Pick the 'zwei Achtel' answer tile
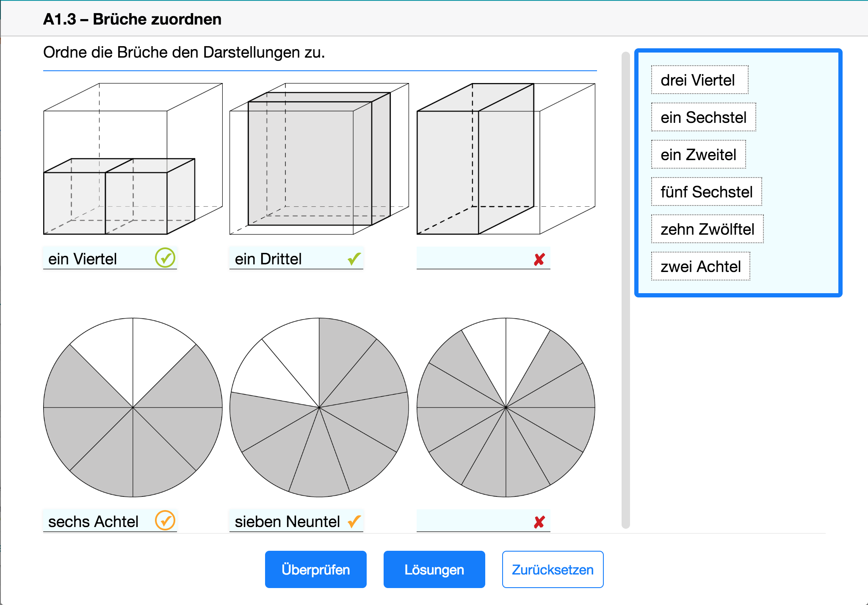868x605 pixels. 700,266
